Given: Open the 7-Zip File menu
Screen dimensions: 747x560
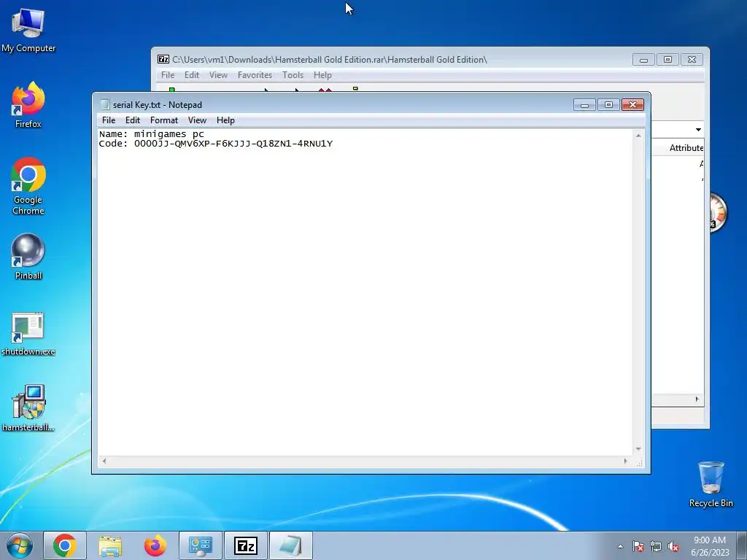Looking at the screenshot, I should coord(168,75).
